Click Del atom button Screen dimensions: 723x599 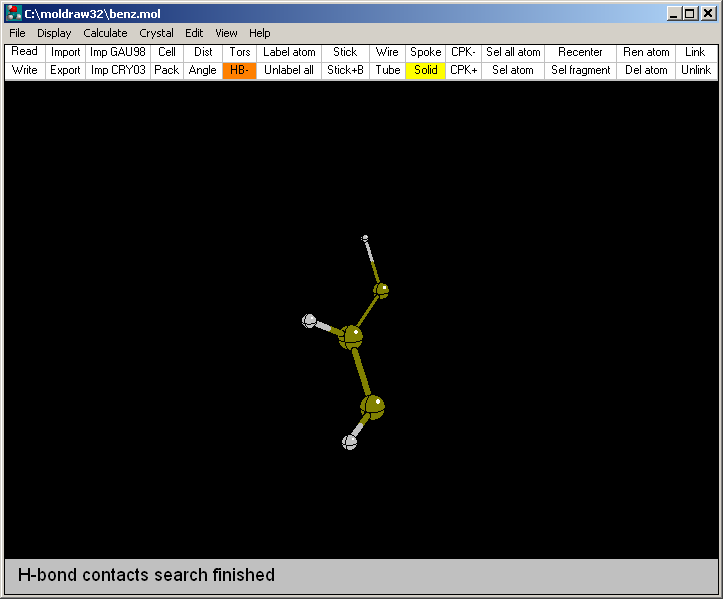[x=646, y=70]
